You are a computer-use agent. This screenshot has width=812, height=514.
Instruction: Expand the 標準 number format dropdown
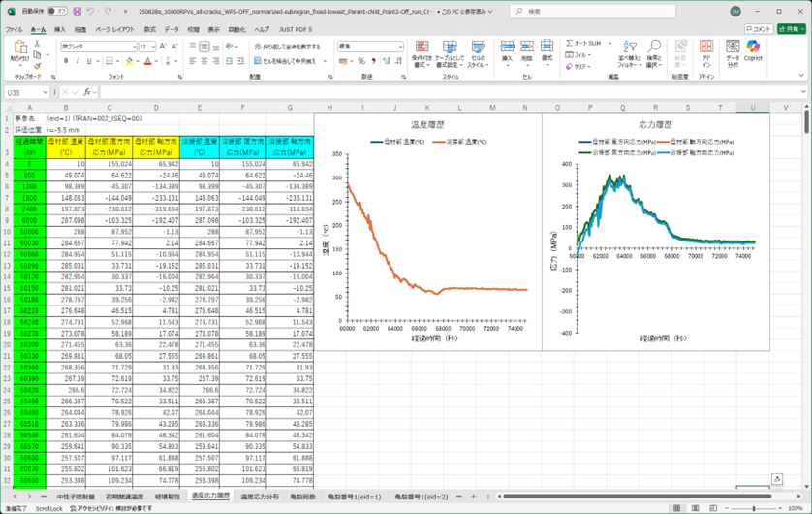click(399, 47)
